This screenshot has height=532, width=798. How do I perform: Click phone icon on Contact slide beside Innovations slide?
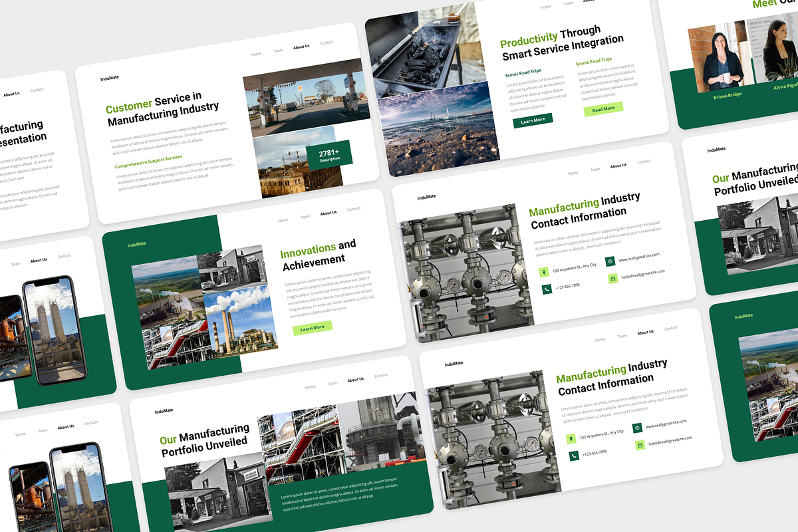(547, 289)
